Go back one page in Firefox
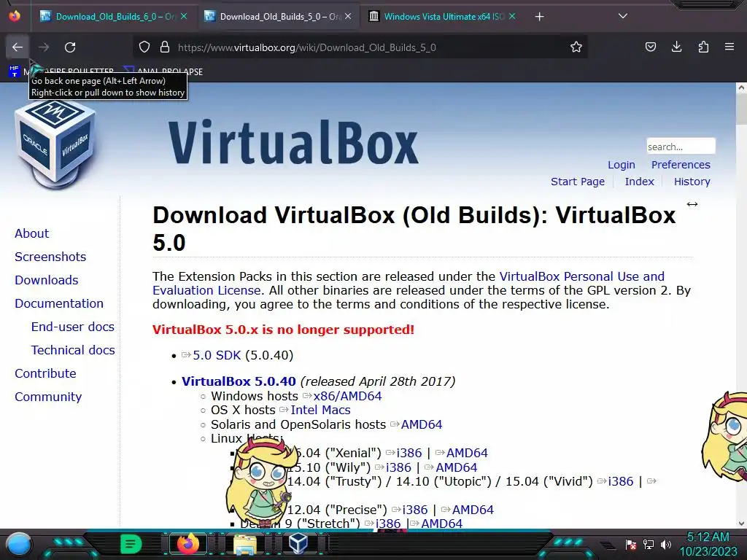This screenshot has height=560, width=747. tap(18, 47)
